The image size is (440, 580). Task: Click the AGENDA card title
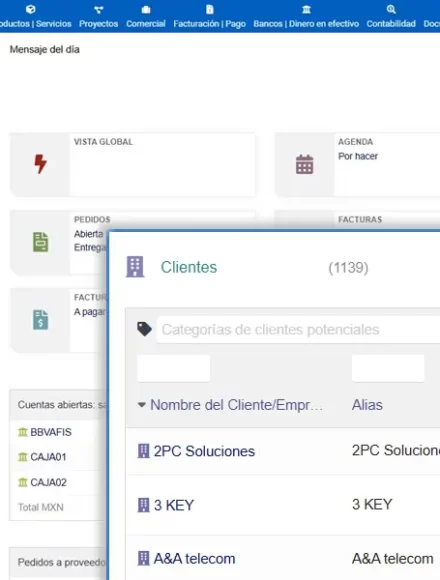click(355, 142)
